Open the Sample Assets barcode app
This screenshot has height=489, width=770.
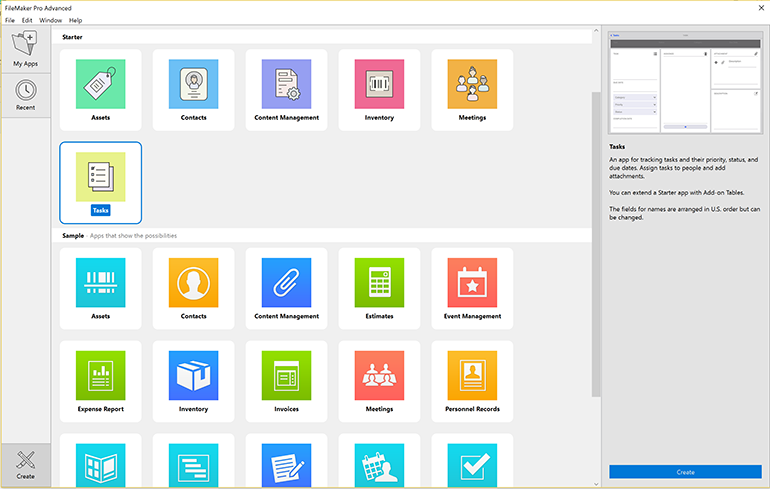pos(101,283)
